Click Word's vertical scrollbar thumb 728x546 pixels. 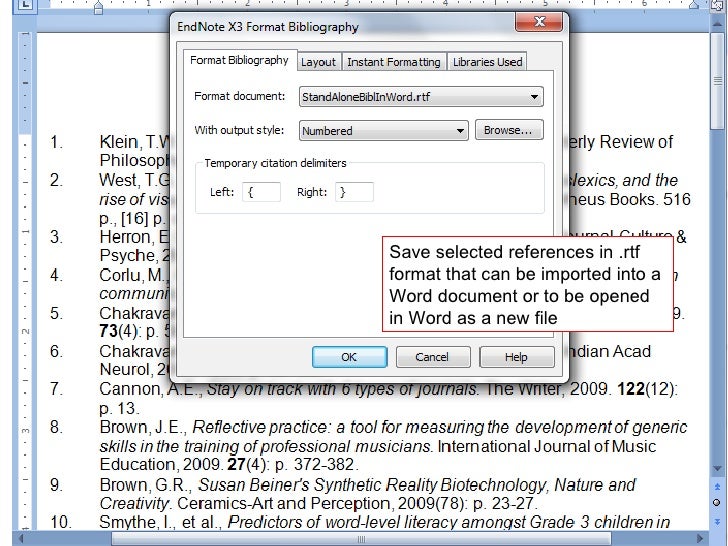pos(717,81)
